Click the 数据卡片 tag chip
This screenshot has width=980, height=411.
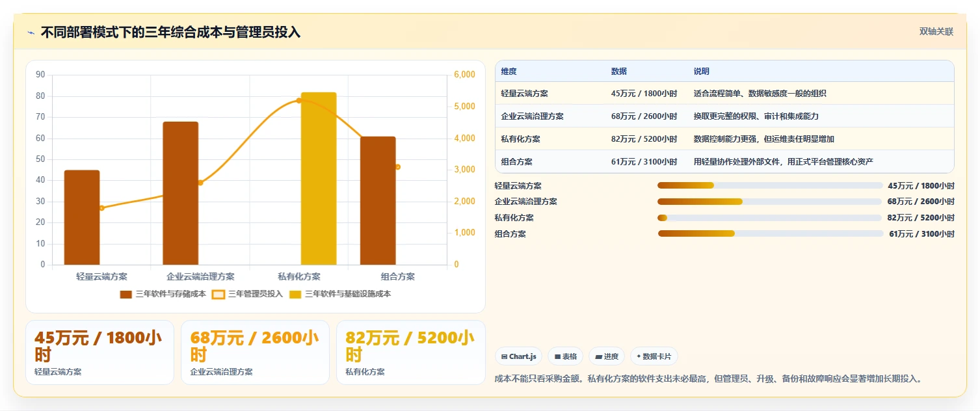pyautogui.click(x=654, y=356)
